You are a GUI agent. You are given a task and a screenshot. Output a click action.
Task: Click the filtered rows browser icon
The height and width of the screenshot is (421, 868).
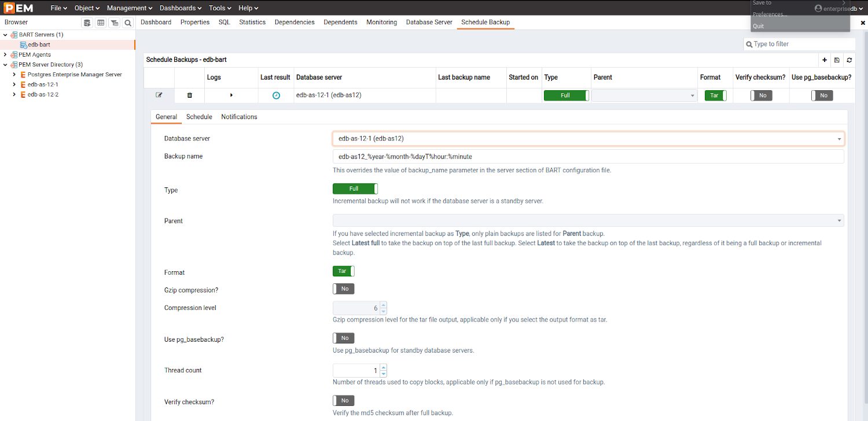pyautogui.click(x=114, y=23)
